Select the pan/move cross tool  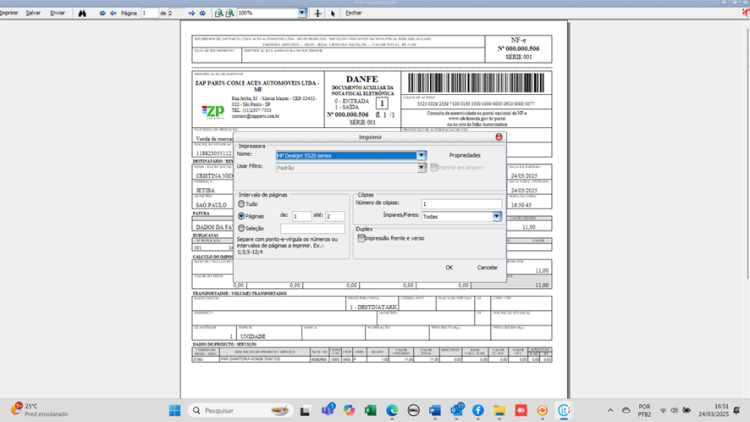tap(318, 13)
